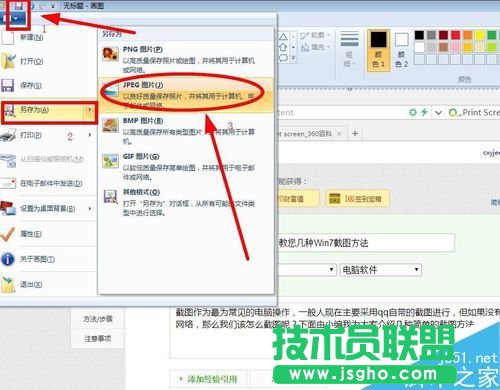This screenshot has width=500, height=390.
Task: Click the 方法/步骤 sidebar link
Action: (98, 319)
